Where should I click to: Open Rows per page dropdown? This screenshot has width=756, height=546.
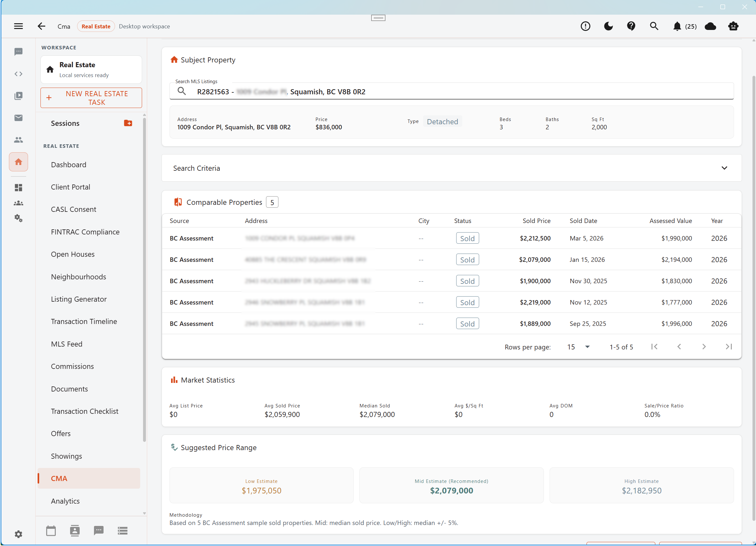click(579, 347)
